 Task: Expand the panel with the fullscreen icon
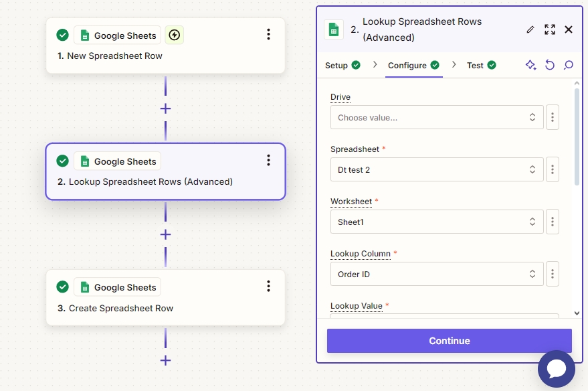(550, 29)
